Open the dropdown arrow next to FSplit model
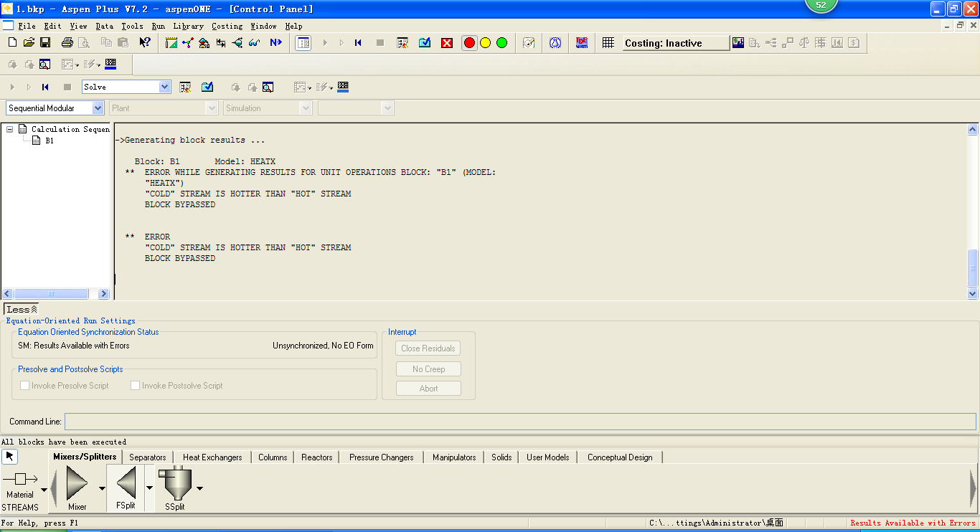 (149, 488)
